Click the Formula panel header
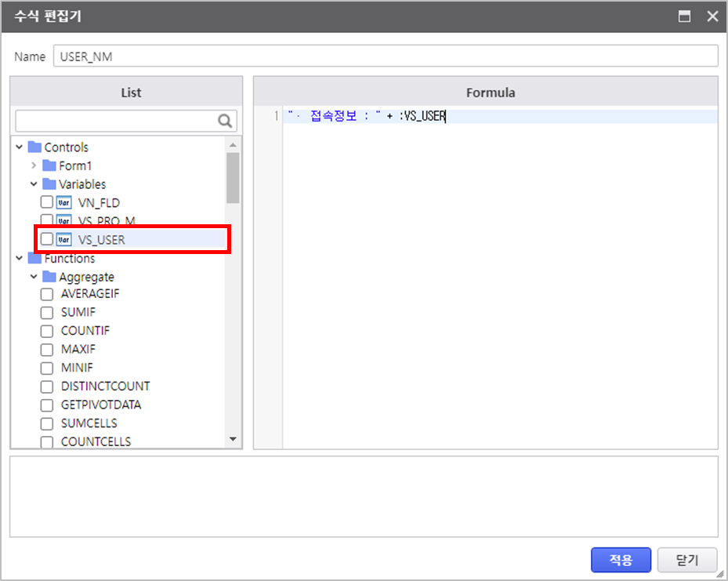This screenshot has height=581, width=728. pyautogui.click(x=486, y=93)
